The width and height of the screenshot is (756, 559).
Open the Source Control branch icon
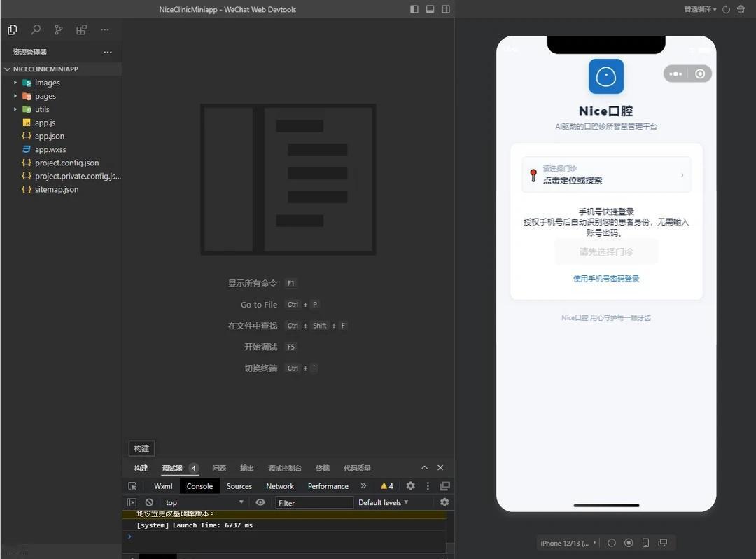click(x=58, y=30)
